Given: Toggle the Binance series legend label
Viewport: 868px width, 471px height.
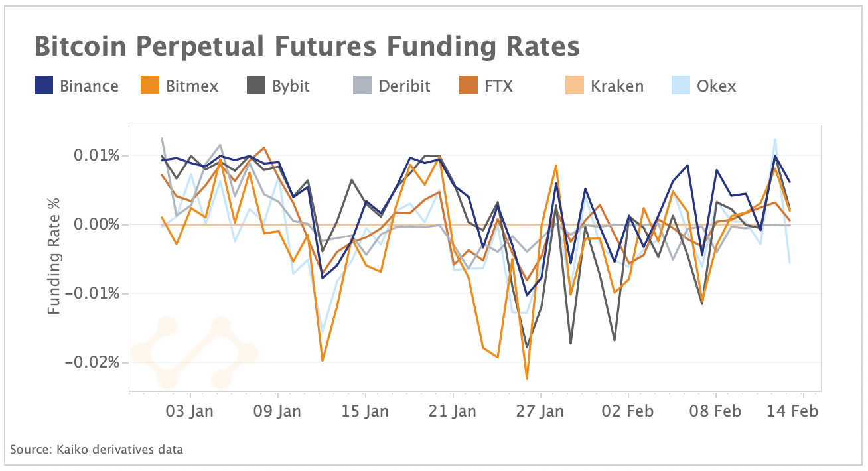Looking at the screenshot, I should (89, 86).
